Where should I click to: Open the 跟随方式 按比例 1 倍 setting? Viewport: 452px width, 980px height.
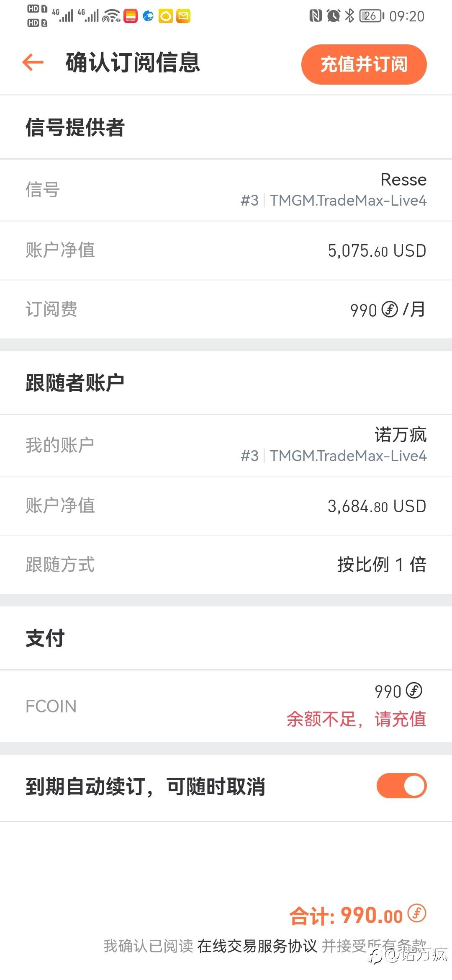tap(226, 564)
